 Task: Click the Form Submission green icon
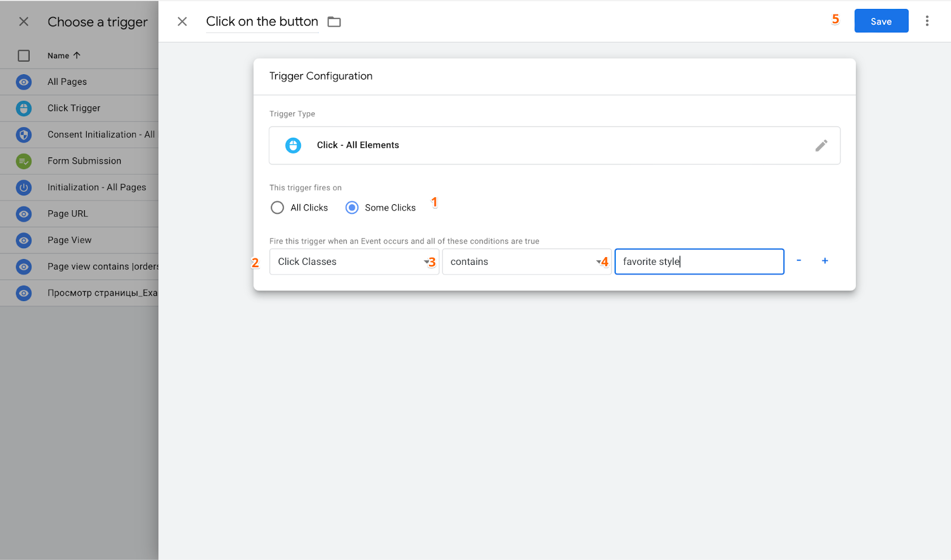tap(24, 161)
